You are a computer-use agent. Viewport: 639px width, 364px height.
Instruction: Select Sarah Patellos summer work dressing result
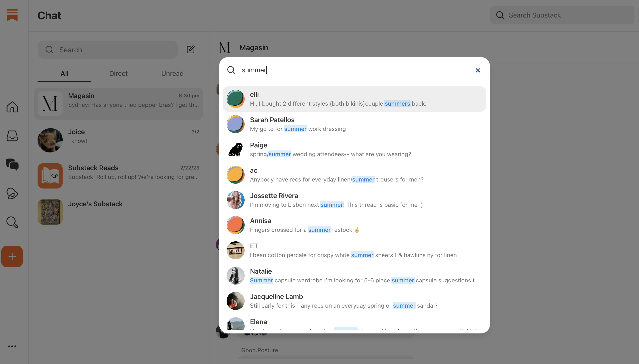(354, 124)
